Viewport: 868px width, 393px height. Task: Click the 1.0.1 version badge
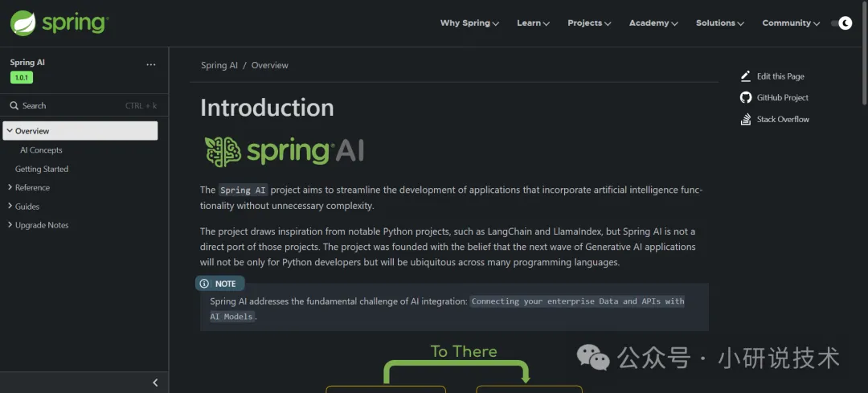[x=22, y=77]
